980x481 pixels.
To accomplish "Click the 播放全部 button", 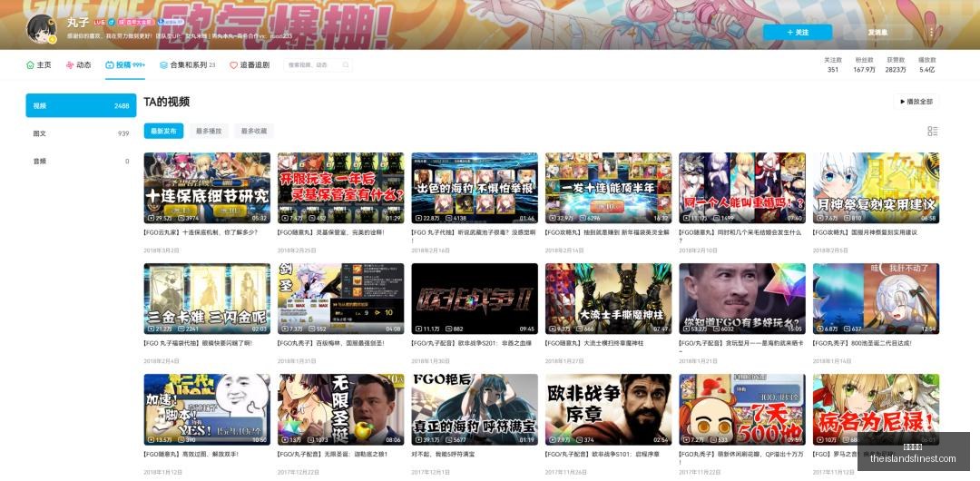I will coord(916,102).
